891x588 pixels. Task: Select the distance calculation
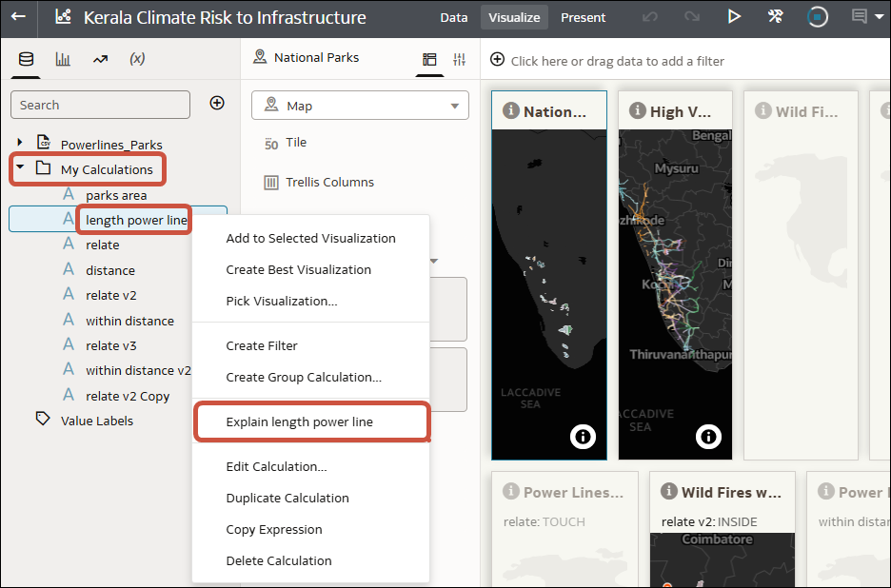pyautogui.click(x=110, y=270)
